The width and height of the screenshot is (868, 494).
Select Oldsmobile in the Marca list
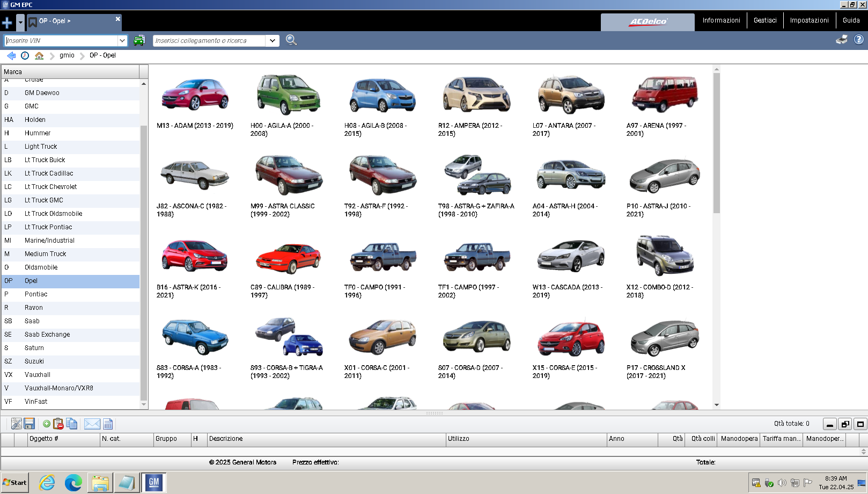71,267
